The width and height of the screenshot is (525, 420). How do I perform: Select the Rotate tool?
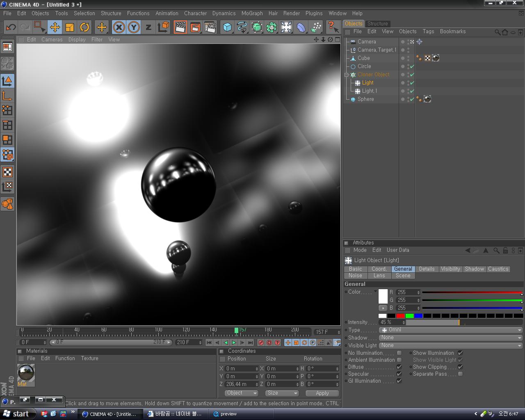(x=84, y=27)
